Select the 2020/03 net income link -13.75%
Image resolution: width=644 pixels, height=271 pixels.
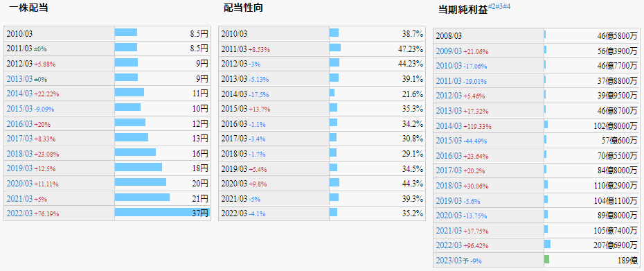tap(449, 216)
